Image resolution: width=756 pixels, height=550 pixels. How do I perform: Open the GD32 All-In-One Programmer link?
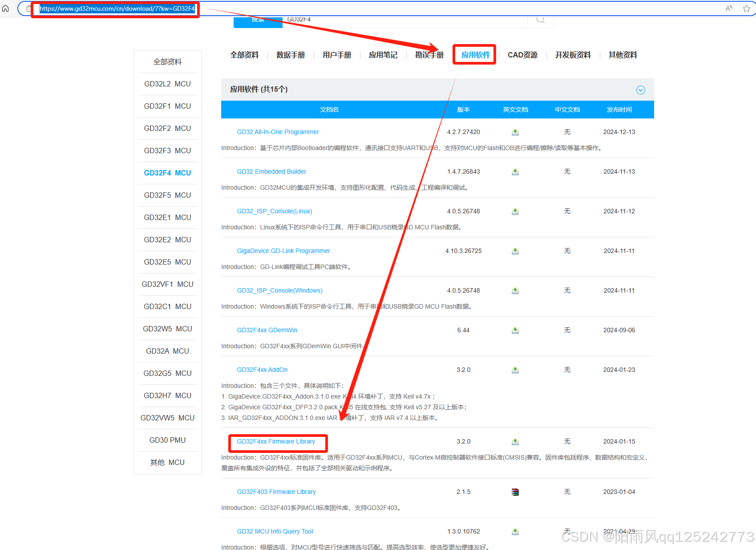tap(278, 132)
